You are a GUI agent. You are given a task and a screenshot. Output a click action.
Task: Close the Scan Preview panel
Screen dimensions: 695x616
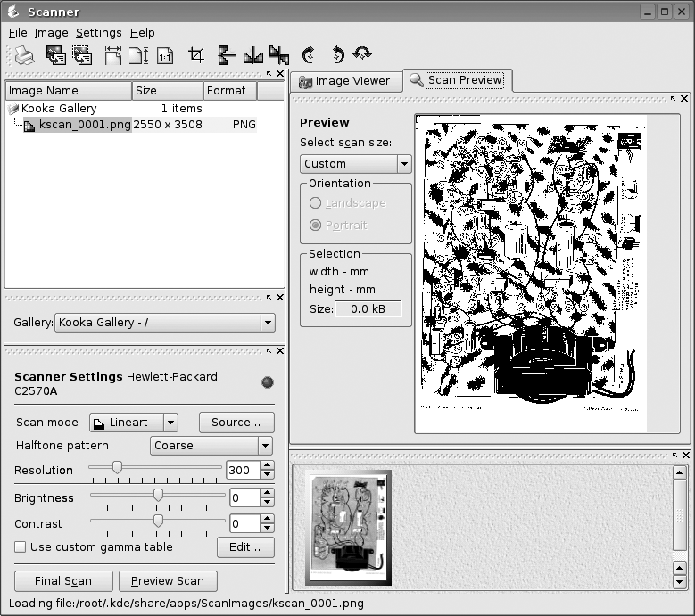click(684, 98)
